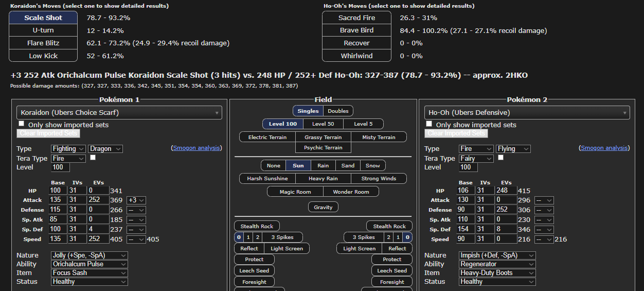
Task: Open Koraidon's Jolly nature dropdown
Action: pos(90,255)
